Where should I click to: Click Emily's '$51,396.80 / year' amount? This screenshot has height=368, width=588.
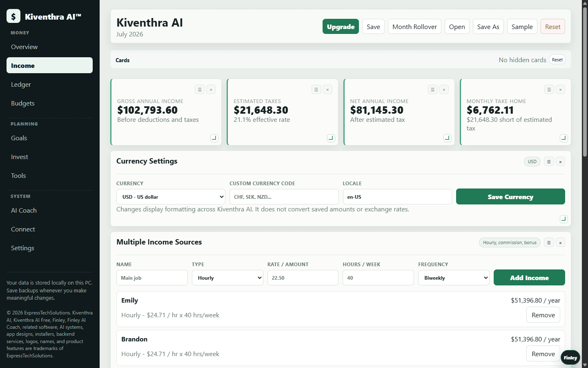[x=535, y=300]
